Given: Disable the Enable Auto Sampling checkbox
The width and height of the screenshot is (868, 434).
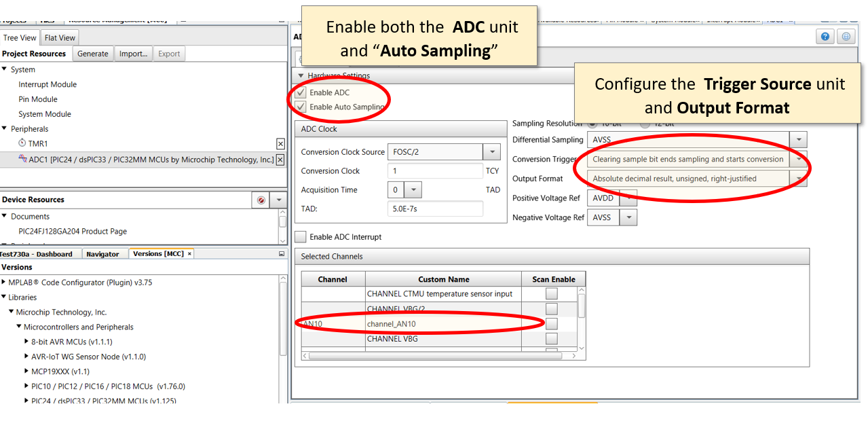Looking at the screenshot, I should [300, 107].
